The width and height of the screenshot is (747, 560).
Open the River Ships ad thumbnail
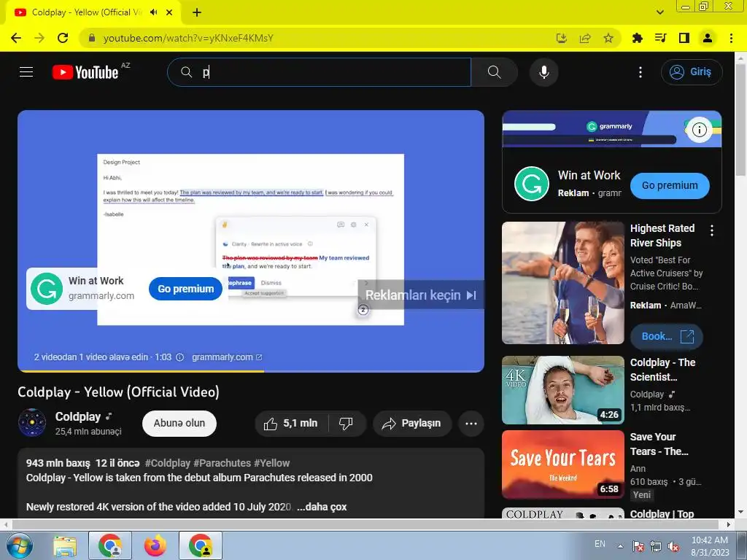click(x=563, y=283)
